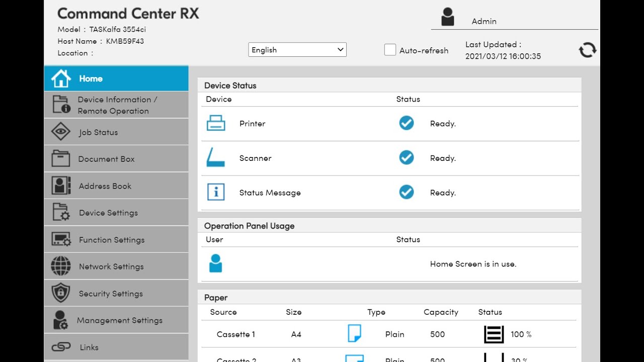Click the Status Message info icon
Viewport: 644px width, 362px height.
216,192
